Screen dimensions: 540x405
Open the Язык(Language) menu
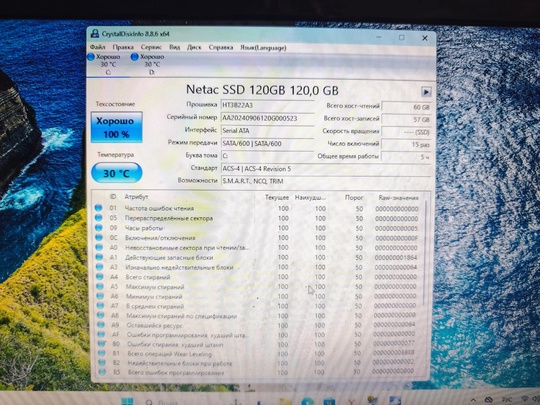click(263, 48)
